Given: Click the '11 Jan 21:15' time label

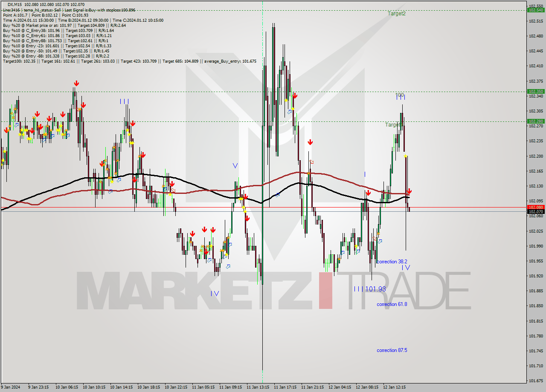Looking at the screenshot, I should pos(312,387).
